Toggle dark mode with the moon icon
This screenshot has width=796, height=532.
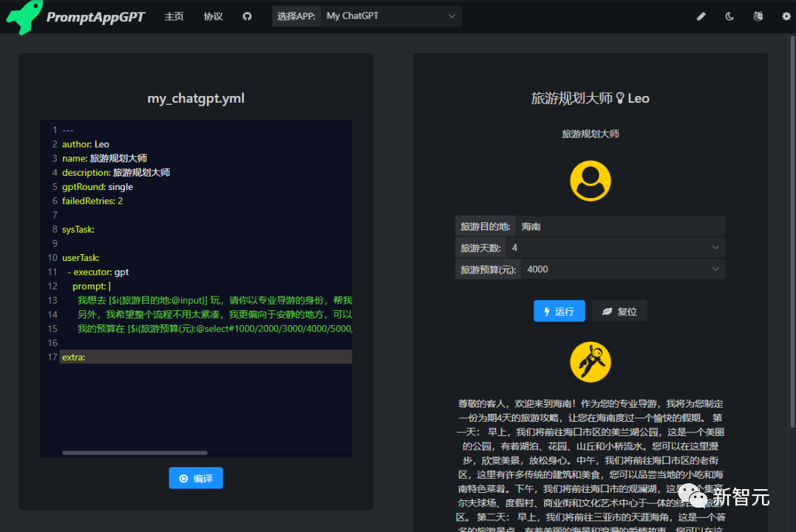pyautogui.click(x=729, y=16)
